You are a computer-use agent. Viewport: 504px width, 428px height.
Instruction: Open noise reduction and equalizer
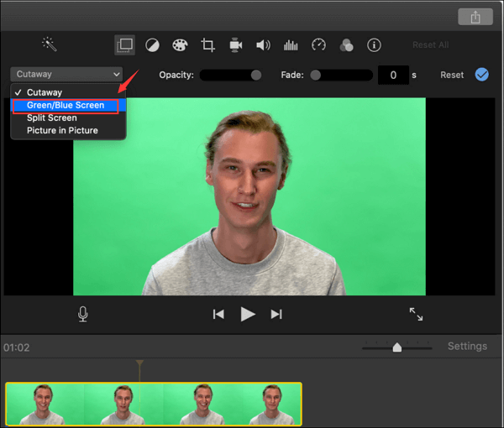click(291, 44)
